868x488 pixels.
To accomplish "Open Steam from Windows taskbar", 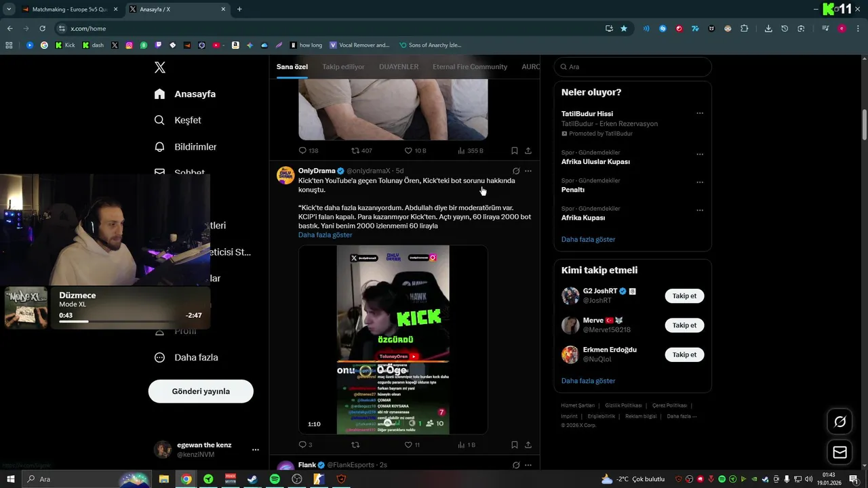I will pos(252,479).
